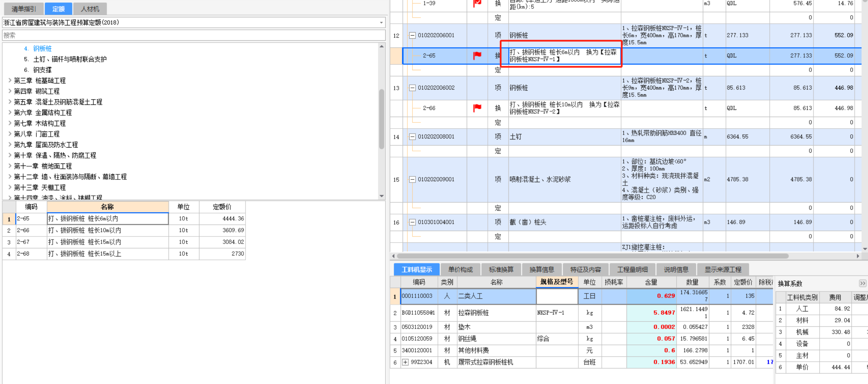The height and width of the screenshot is (384, 868).
Task: Expand 第六章 金属结构工程 chapter
Action: [10, 113]
